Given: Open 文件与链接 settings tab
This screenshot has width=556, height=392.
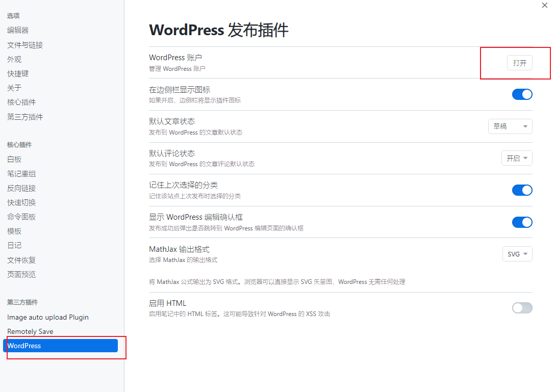Looking at the screenshot, I should pos(25,45).
